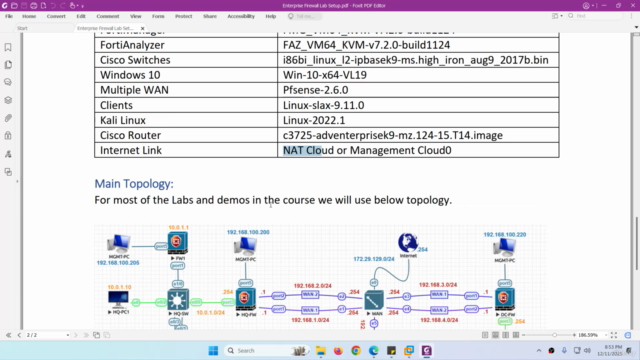The width and height of the screenshot is (640, 360).
Task: Open Microsoft Edge from the taskbar
Action: (374, 351)
